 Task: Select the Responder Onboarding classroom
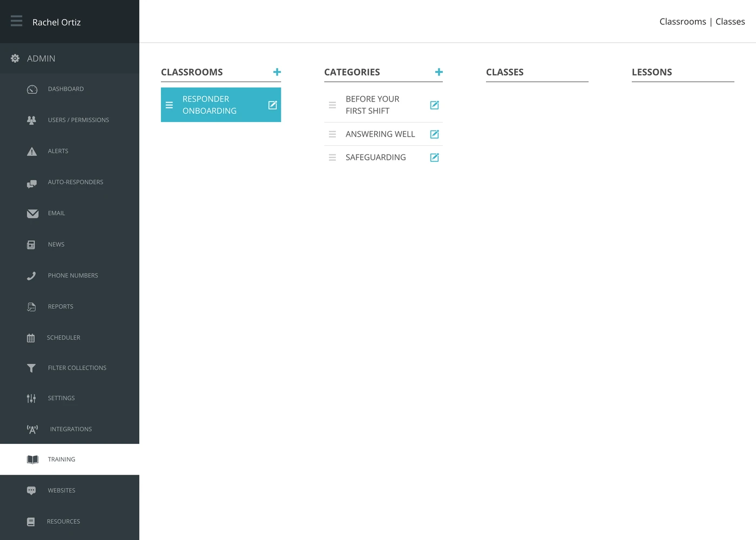tap(221, 105)
